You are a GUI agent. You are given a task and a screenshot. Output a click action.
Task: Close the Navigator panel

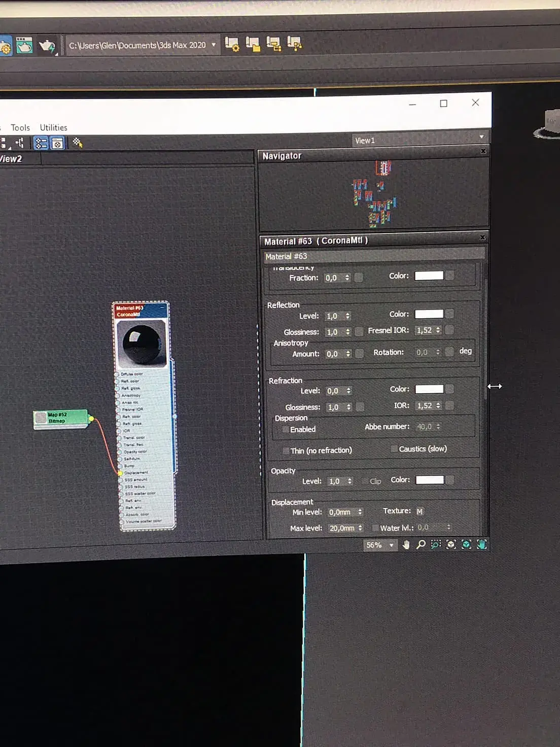tap(483, 151)
